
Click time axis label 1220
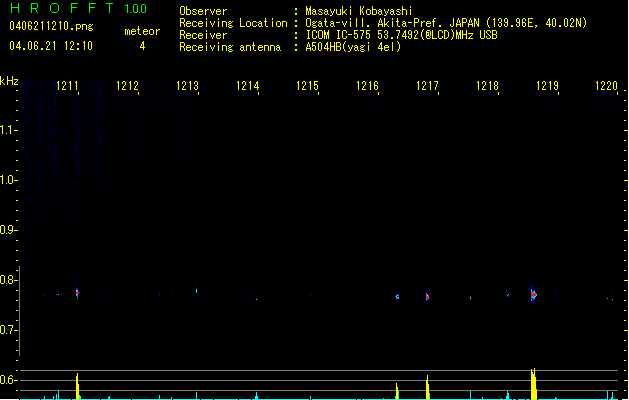click(607, 86)
